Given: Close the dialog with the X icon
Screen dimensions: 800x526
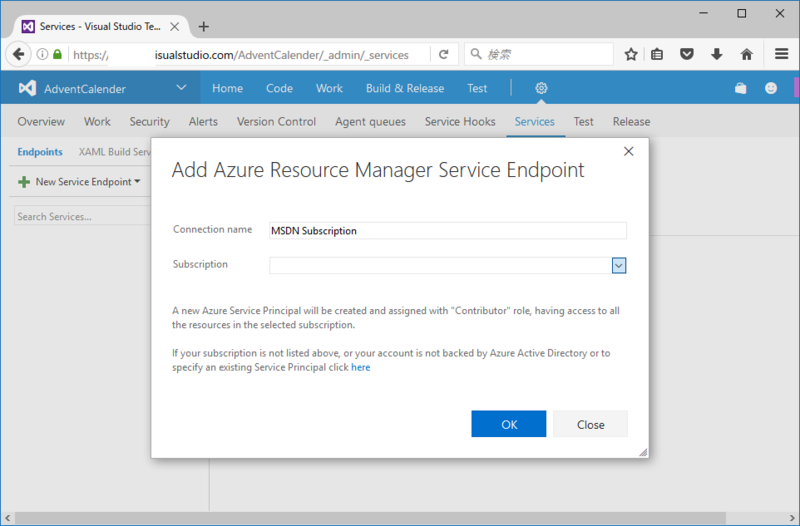Looking at the screenshot, I should coord(629,152).
